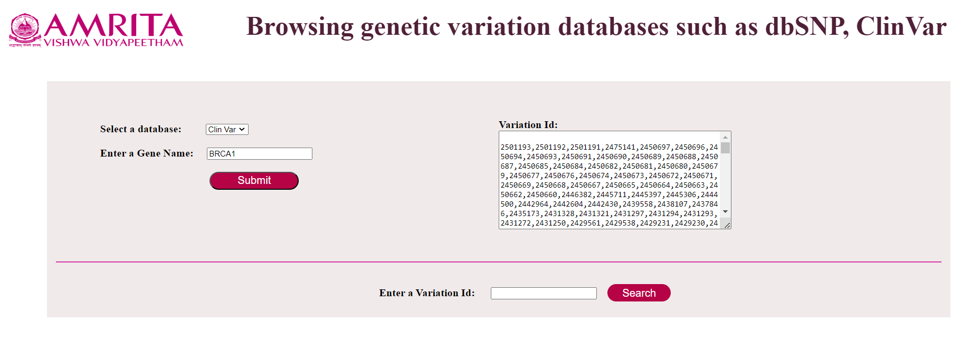
Task: Click the 'Variation Id:' heading above textarea
Action: point(528,125)
